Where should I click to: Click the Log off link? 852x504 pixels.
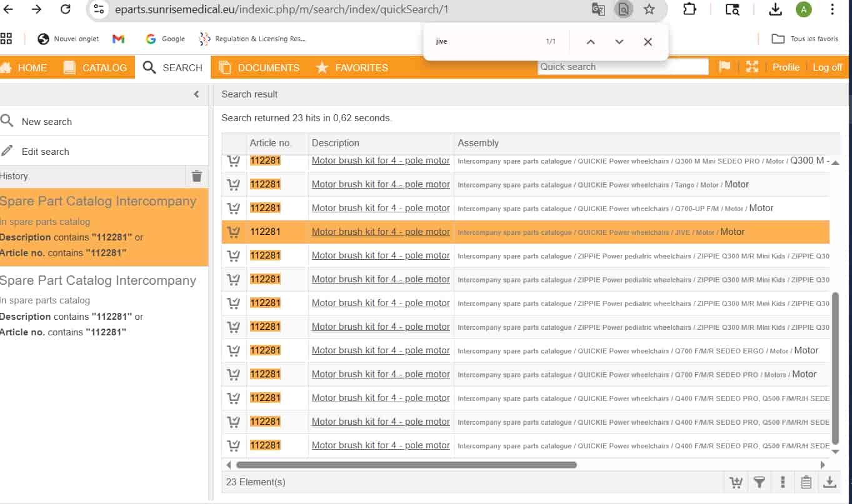pos(827,67)
